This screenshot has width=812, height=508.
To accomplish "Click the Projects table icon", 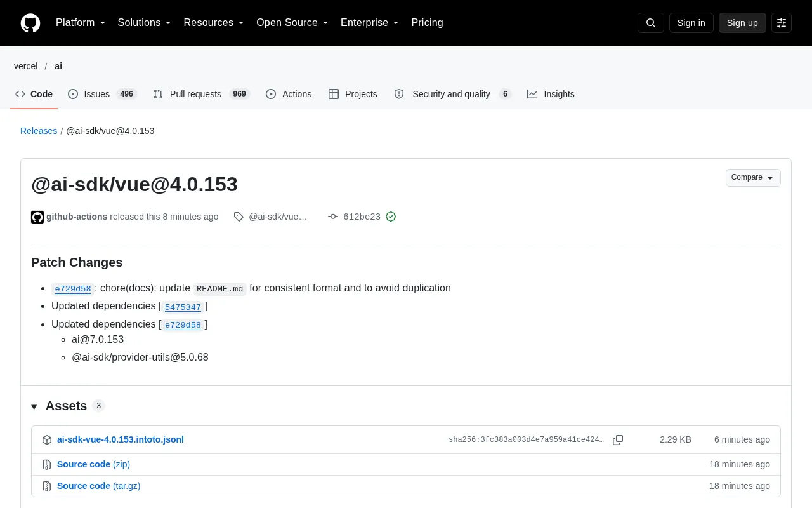I will [334, 94].
